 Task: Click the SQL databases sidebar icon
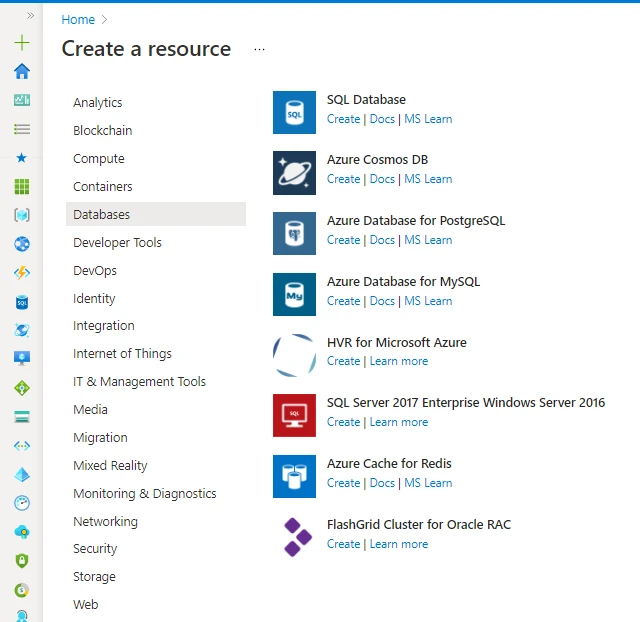(22, 301)
